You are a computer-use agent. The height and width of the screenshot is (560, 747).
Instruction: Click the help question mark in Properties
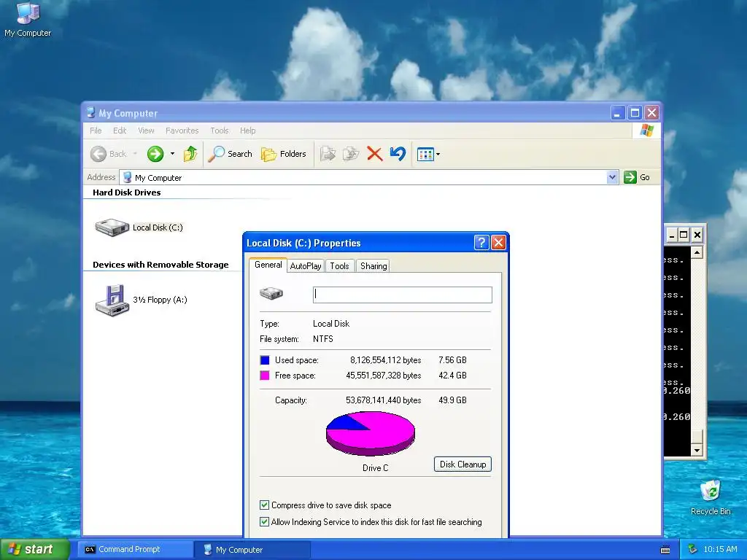481,243
